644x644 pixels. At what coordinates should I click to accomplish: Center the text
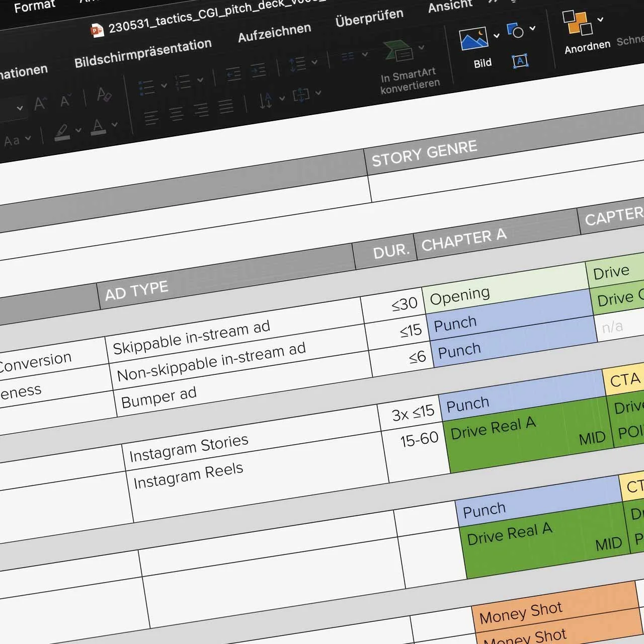176,114
